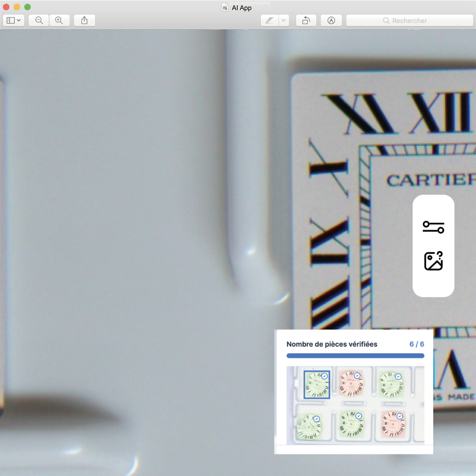Screen dimensions: 476x476
Task: Select the highlight pen tool
Action: 270,20
